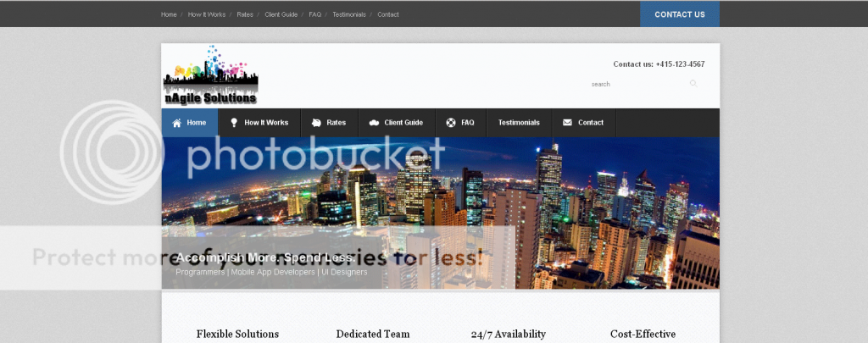Click the blue CONTACT US button

click(x=680, y=14)
